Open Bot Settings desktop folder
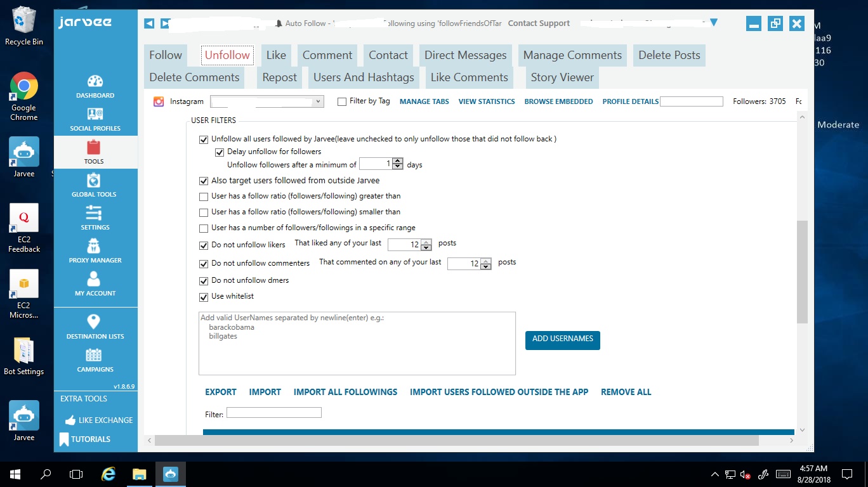The height and width of the screenshot is (487, 868). pos(24,356)
